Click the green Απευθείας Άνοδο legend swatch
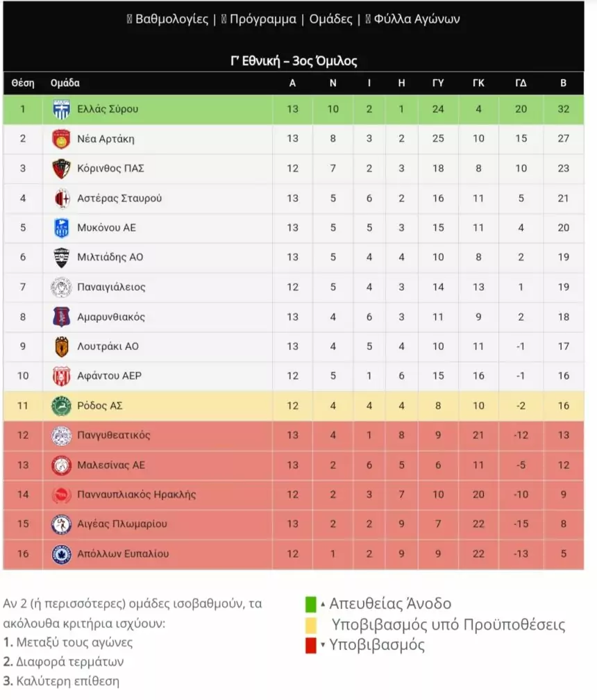This screenshot has width=597, height=700. coord(311,604)
